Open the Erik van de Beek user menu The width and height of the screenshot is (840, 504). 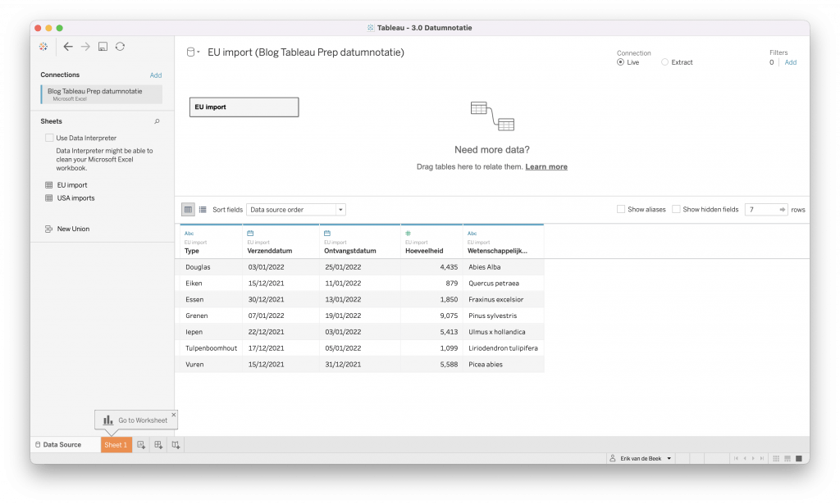pos(641,458)
